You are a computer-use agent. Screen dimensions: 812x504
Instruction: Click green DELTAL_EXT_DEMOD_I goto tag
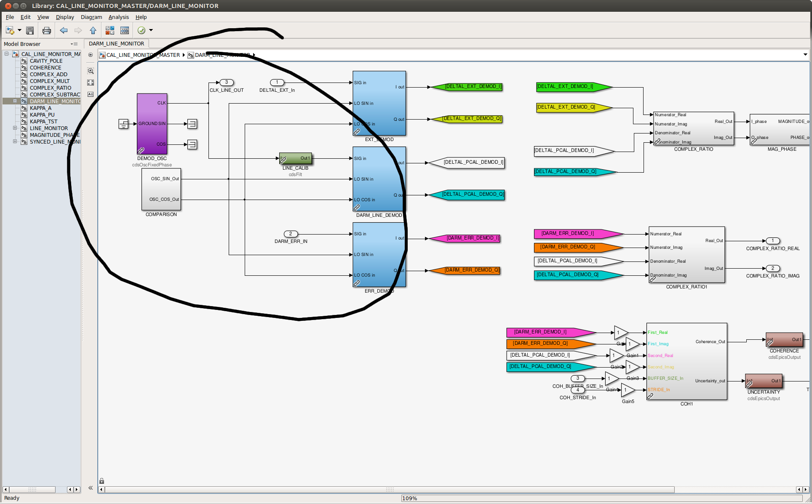(467, 87)
